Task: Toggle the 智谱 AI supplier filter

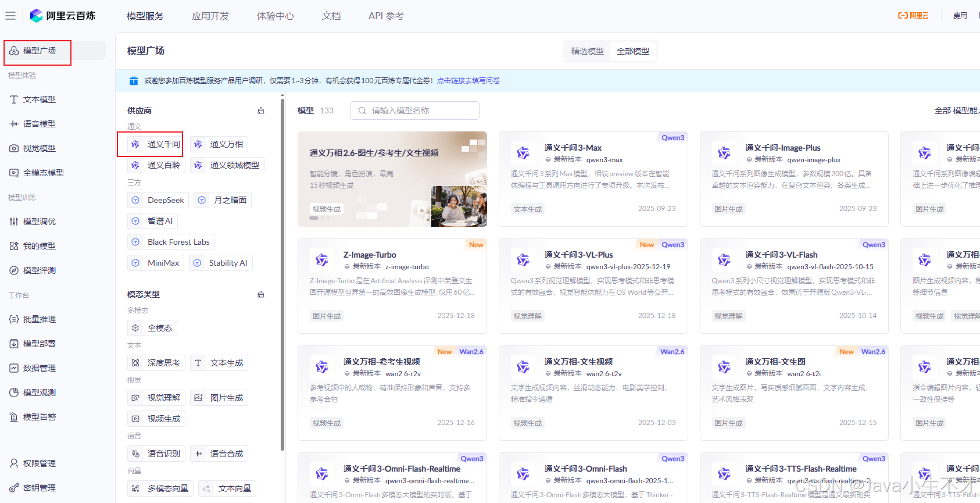Action: coord(152,221)
